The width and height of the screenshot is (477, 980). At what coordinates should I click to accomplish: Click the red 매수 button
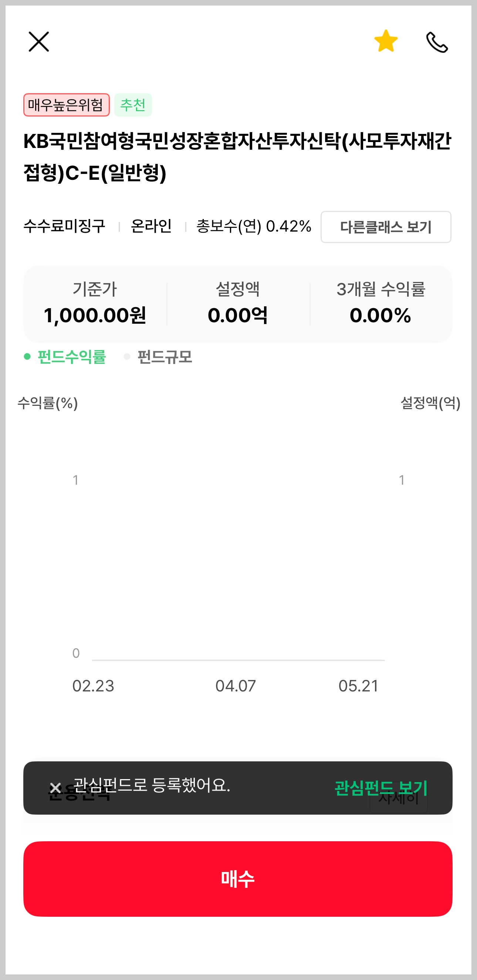pyautogui.click(x=238, y=879)
